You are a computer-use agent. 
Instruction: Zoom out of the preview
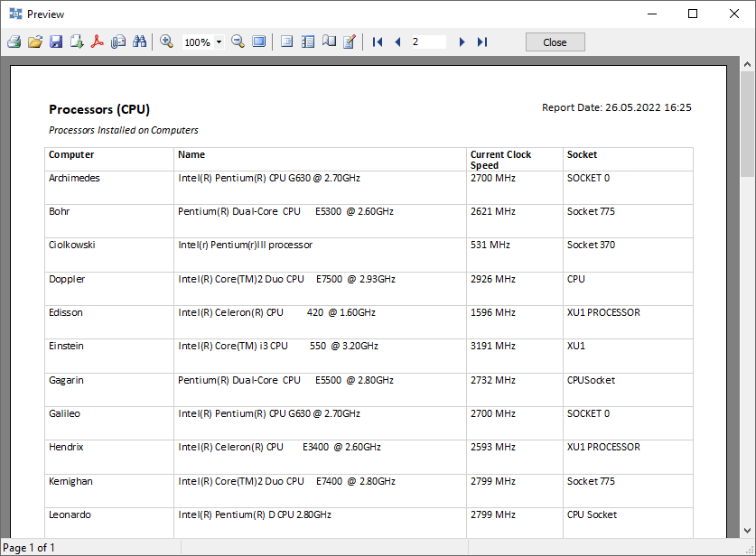pyautogui.click(x=238, y=42)
